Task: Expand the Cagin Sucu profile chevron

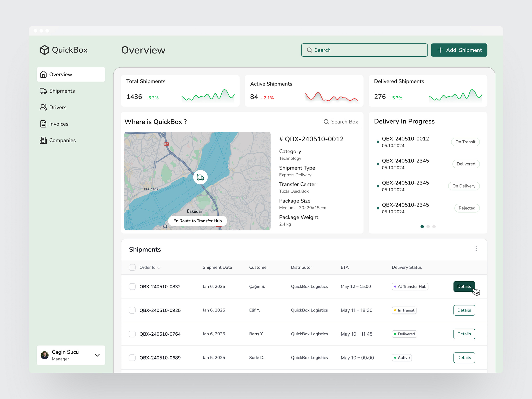Action: click(x=97, y=355)
